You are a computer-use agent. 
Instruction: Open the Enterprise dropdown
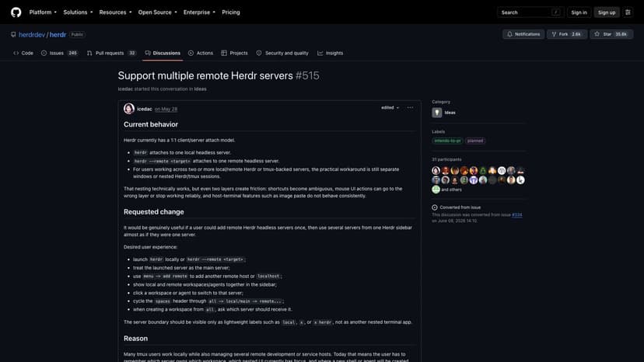(199, 12)
